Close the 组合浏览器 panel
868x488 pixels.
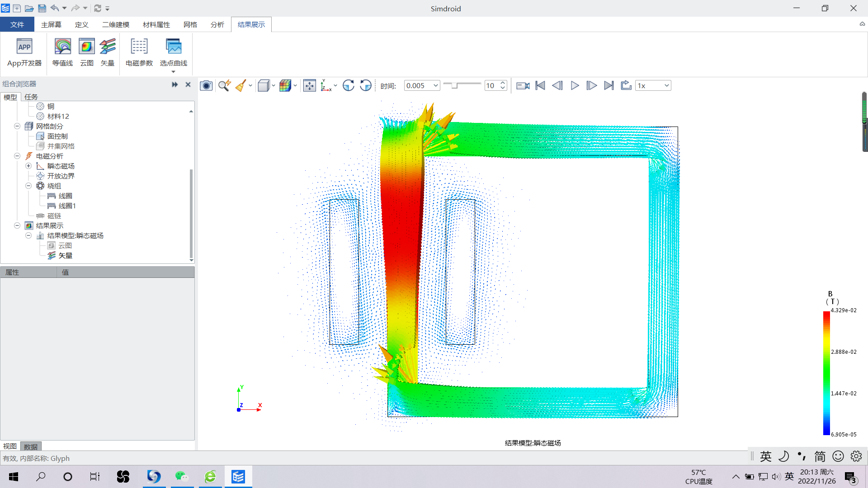tap(188, 84)
